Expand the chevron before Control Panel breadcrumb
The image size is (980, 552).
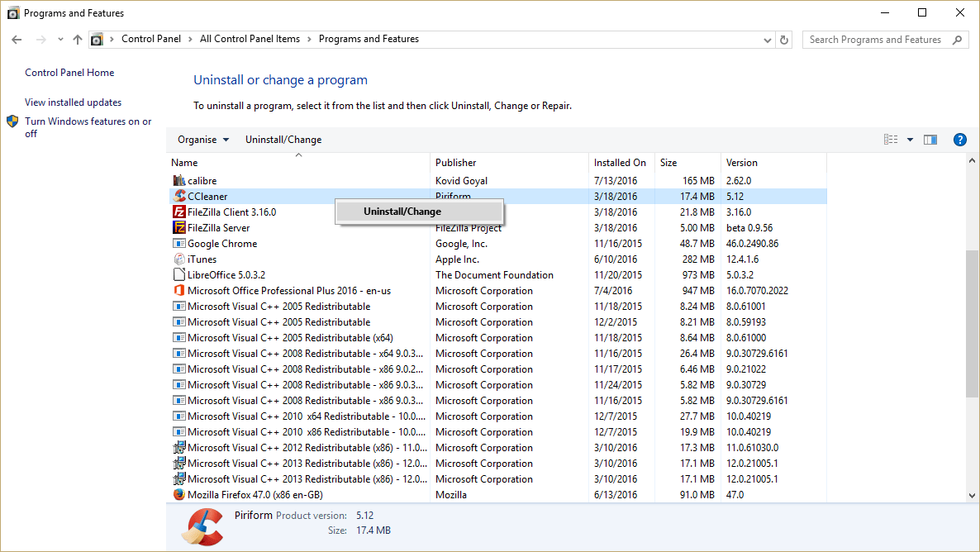112,40
